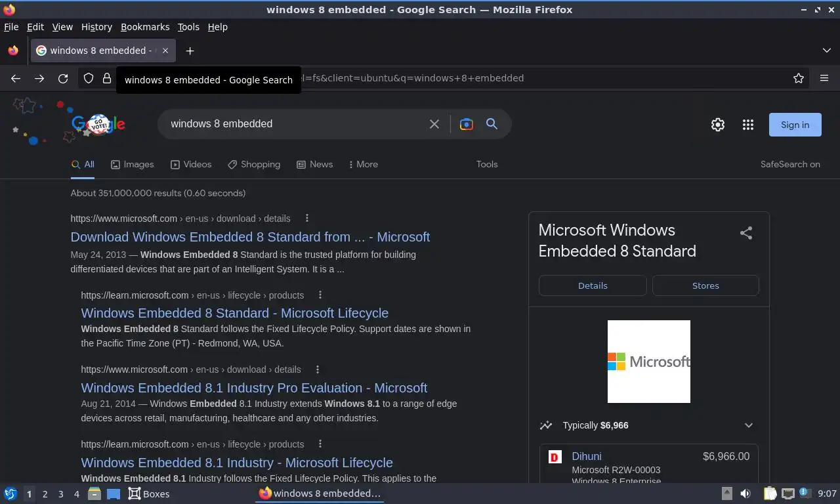
Task: Click the pinned Firefox View icon
Action: [13, 51]
